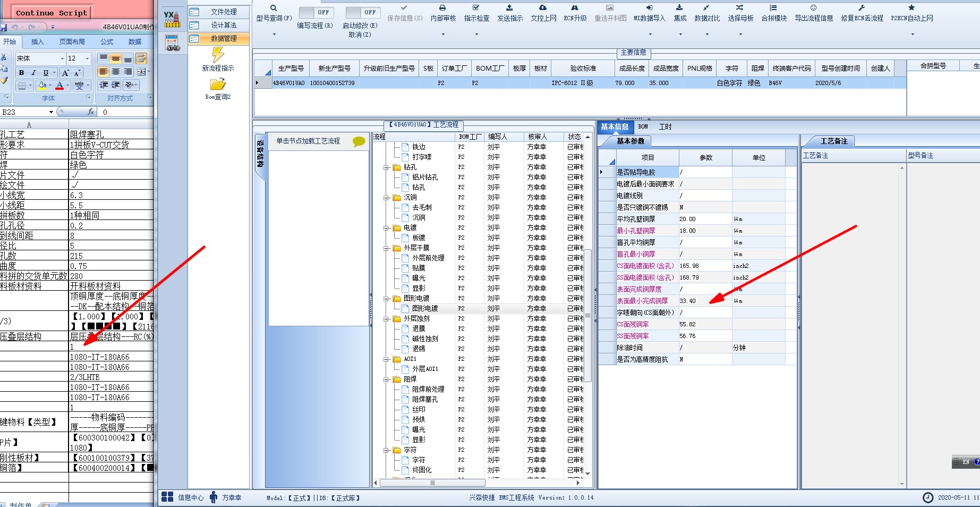Viewport: 980px width, 507px height.
Task: Open Excel font name 宋体 dropdown
Action: (x=62, y=58)
